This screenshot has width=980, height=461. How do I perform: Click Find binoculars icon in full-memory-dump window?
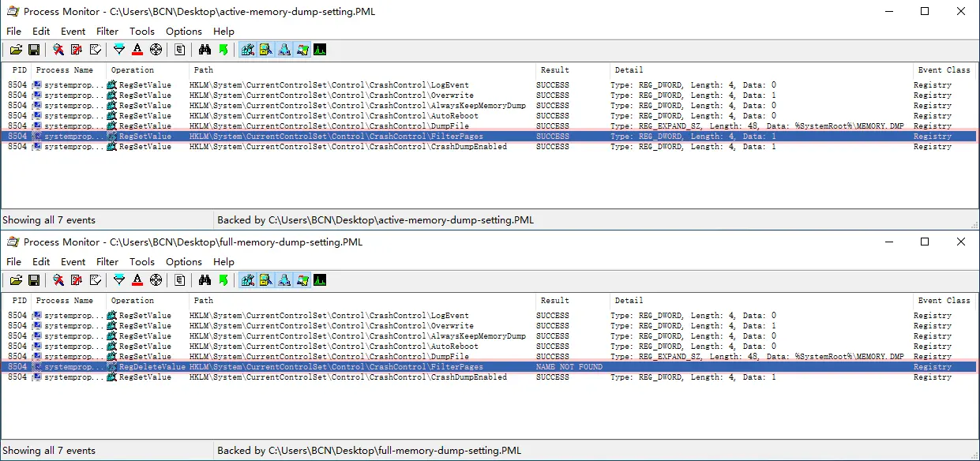click(x=205, y=280)
